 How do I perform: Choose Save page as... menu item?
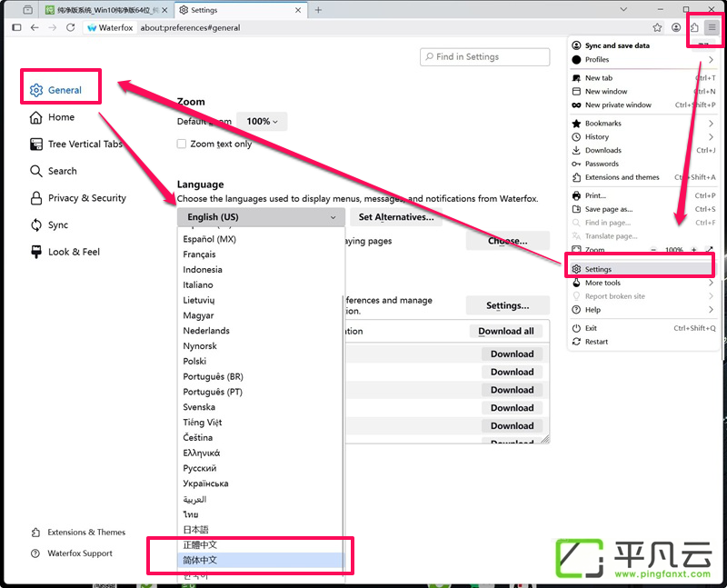[643, 209]
